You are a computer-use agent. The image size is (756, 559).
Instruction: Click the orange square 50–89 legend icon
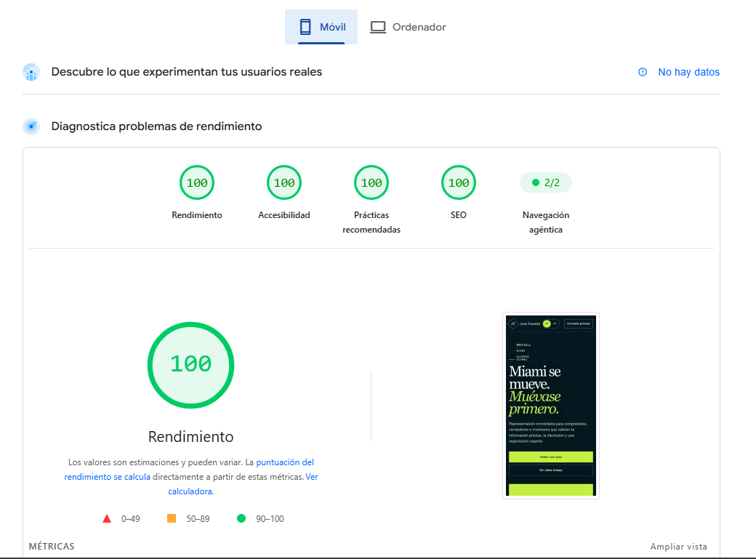[171, 518]
